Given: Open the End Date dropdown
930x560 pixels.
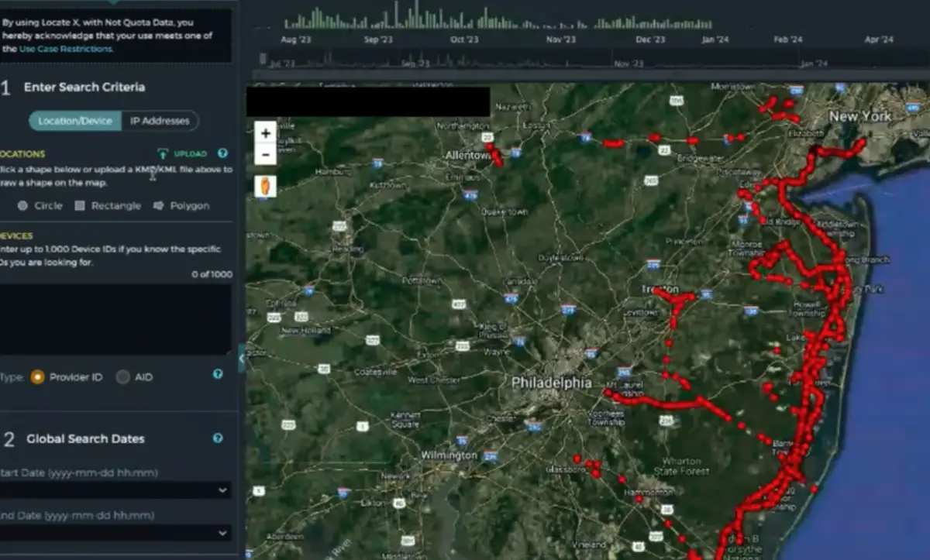Looking at the screenshot, I should pos(223,533).
